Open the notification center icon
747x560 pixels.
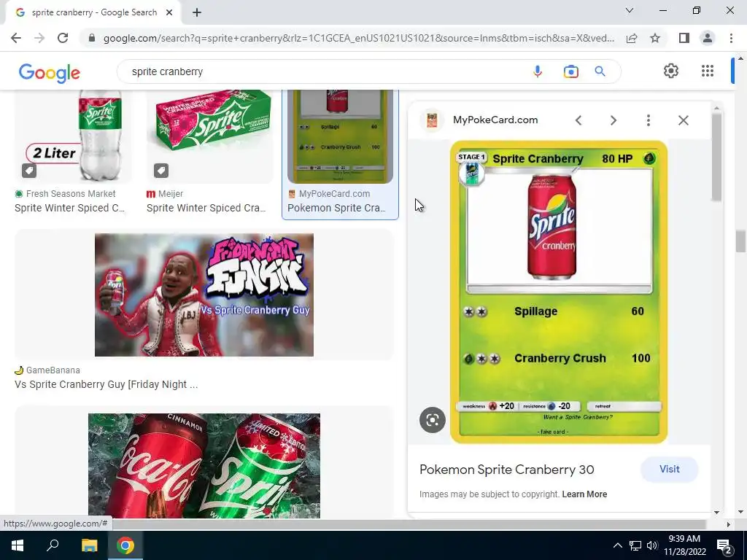[724, 545]
